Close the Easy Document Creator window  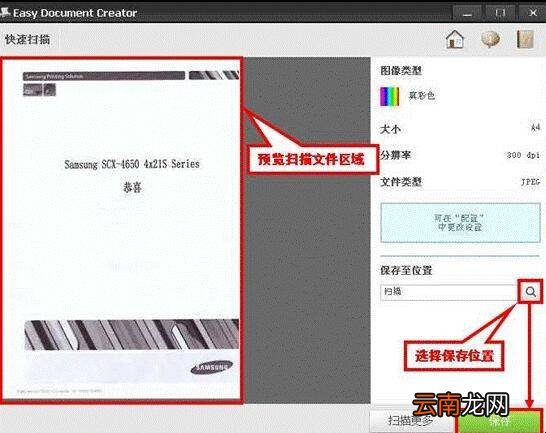532,13
